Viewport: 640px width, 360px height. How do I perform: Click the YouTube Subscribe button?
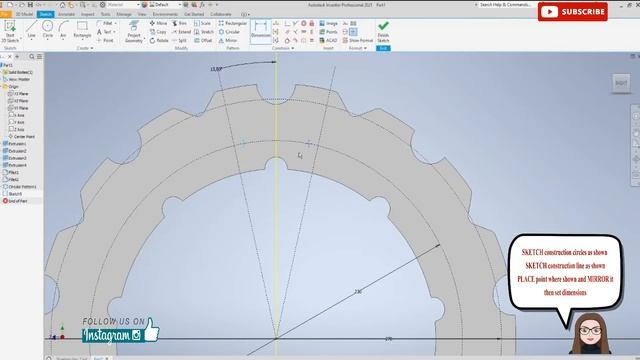573,12
